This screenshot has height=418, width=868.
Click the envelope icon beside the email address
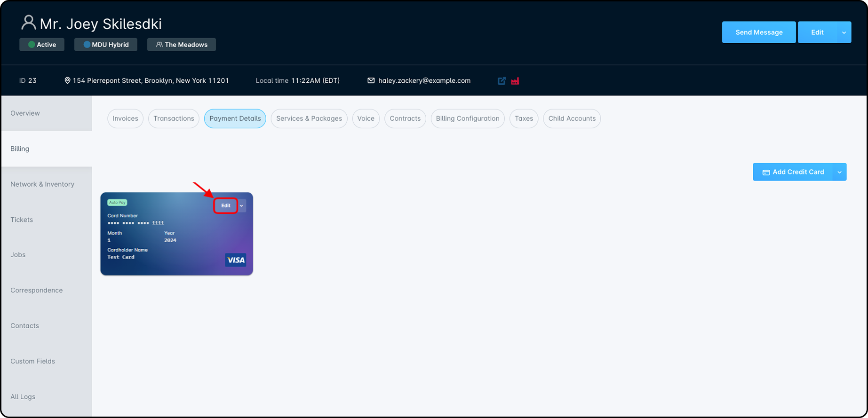(371, 80)
